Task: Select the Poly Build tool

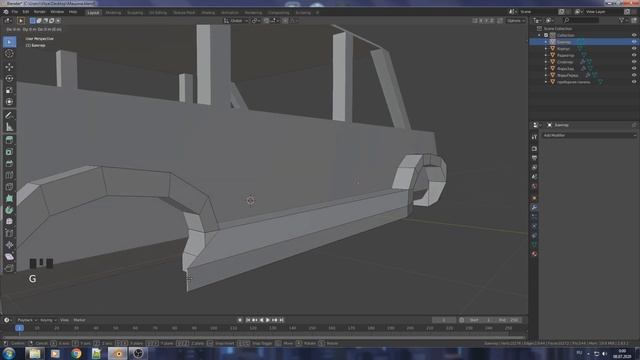Action: [x=9, y=198]
